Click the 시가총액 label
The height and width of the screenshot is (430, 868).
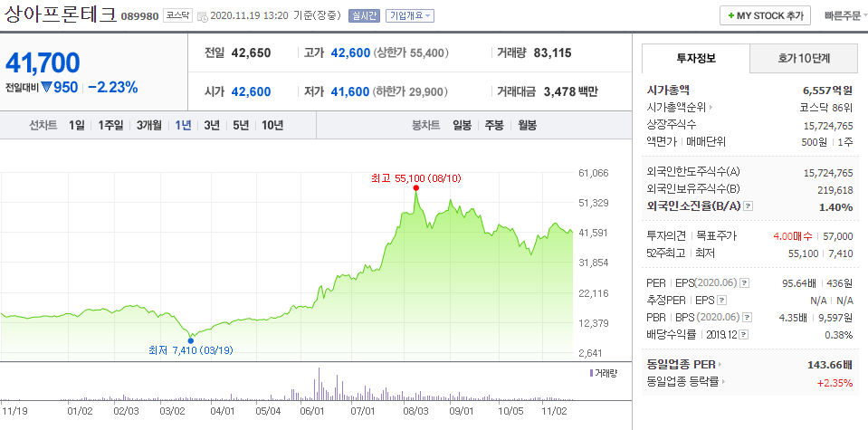pos(668,91)
